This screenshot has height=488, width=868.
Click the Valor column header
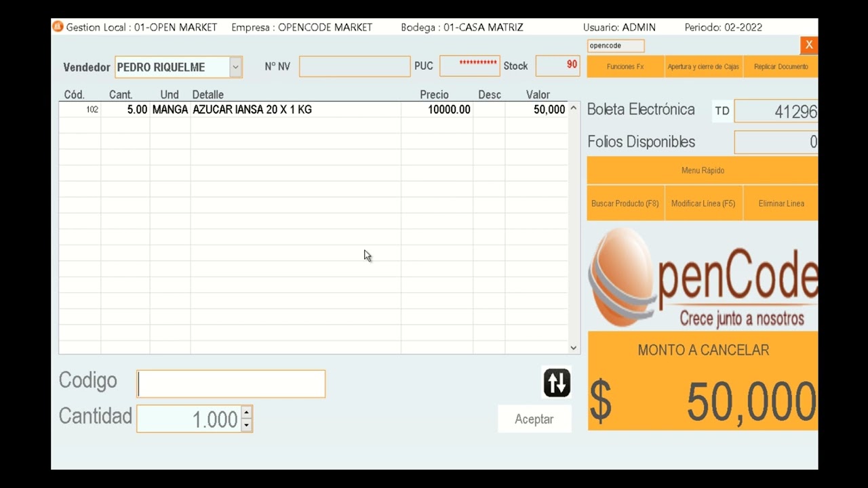(x=538, y=95)
